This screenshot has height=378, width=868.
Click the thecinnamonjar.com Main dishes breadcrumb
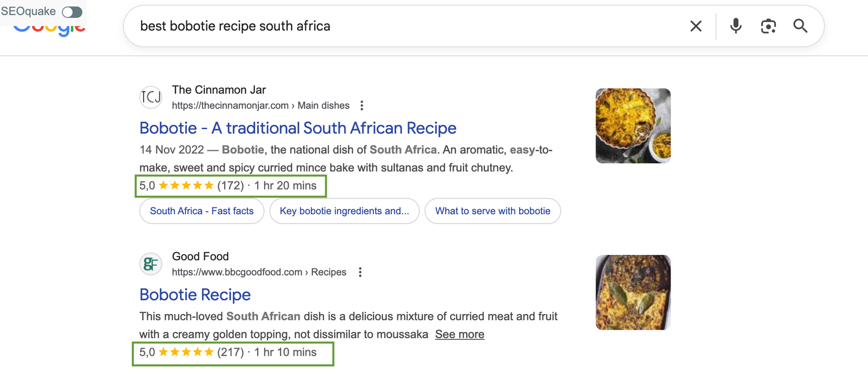click(x=260, y=105)
